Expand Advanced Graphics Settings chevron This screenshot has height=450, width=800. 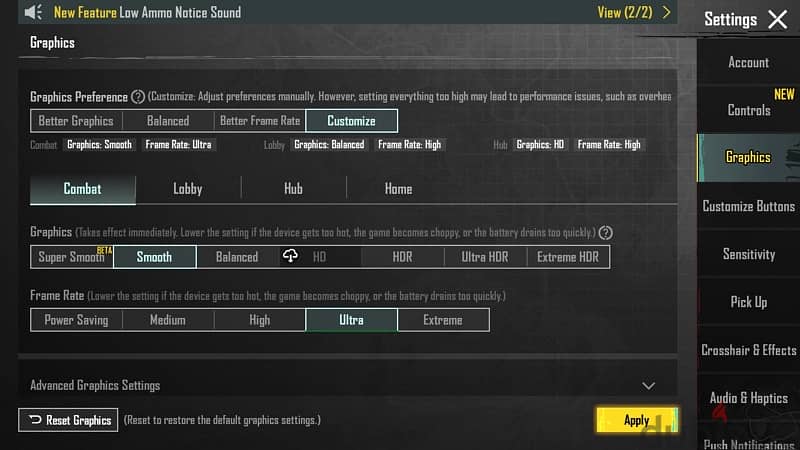click(x=648, y=386)
